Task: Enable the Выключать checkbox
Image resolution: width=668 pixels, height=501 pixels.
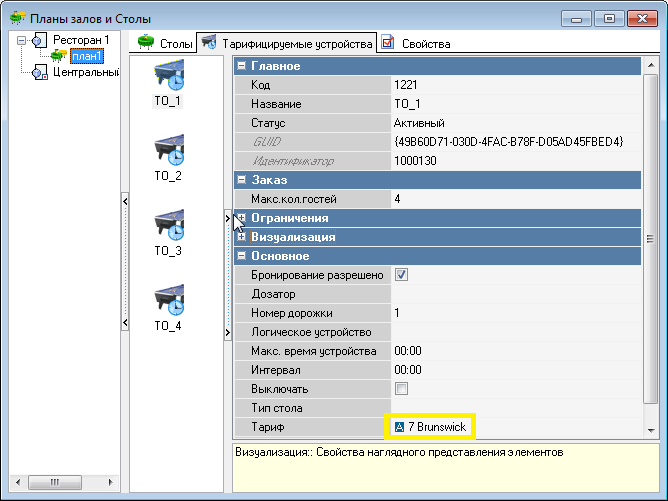Action: point(402,389)
